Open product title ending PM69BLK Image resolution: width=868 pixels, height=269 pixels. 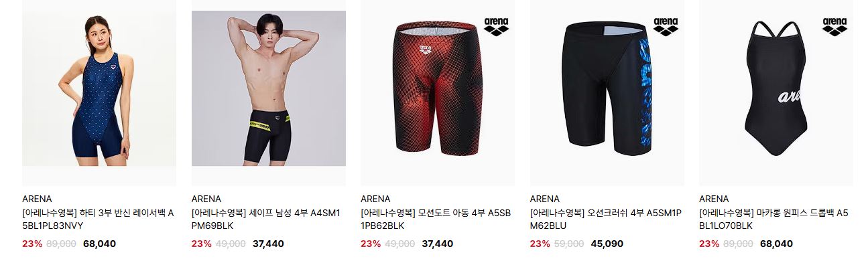click(266, 219)
